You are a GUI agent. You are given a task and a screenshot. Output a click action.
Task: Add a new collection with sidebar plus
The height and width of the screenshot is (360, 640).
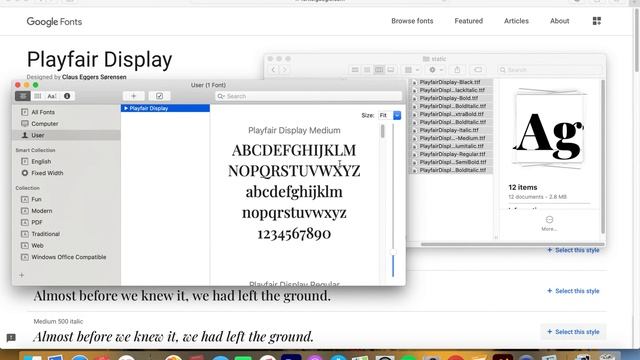(22, 275)
